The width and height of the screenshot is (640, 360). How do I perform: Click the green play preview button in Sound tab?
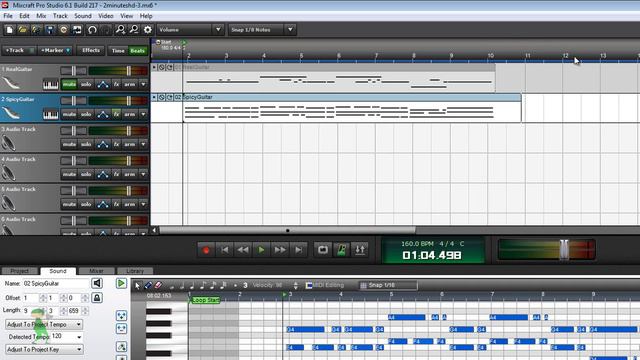pyautogui.click(x=121, y=283)
